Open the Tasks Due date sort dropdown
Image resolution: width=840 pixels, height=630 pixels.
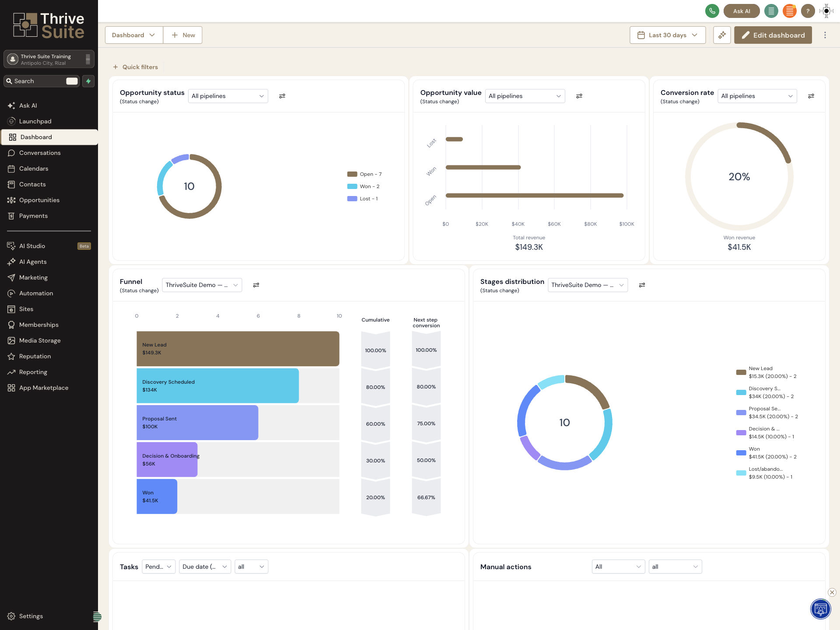205,567
